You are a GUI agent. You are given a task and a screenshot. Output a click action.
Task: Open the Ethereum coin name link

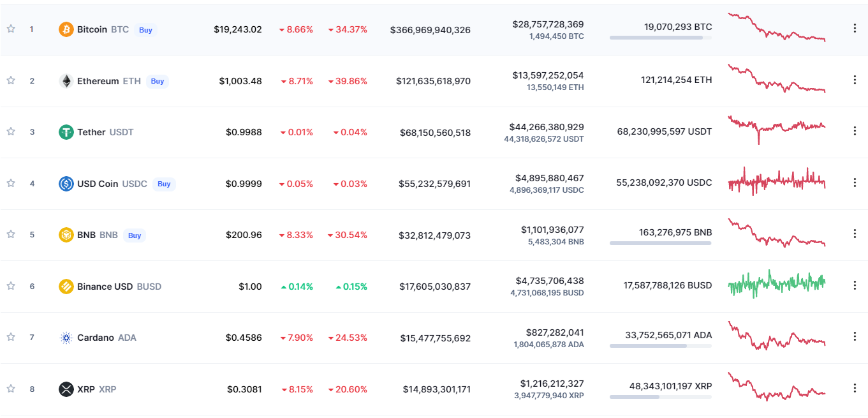click(98, 81)
